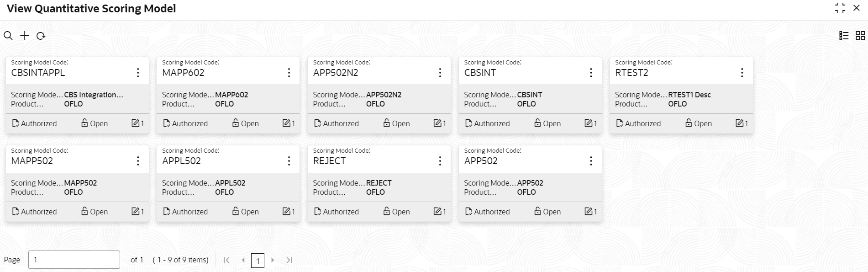Open the kebab menu on REJECT card
The height and width of the screenshot is (272, 868).
tap(440, 161)
